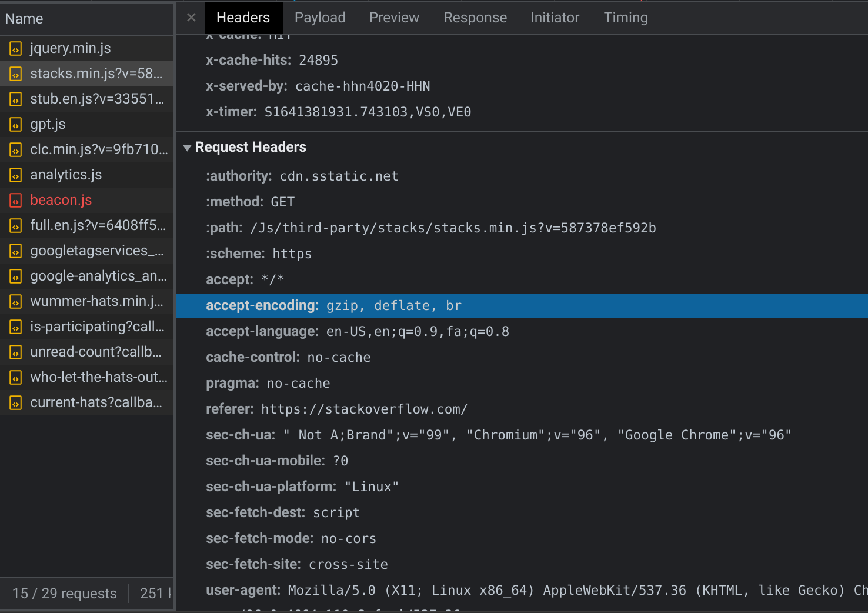The height and width of the screenshot is (613, 868).
Task: Click the pragma no-cache header
Action: click(268, 383)
